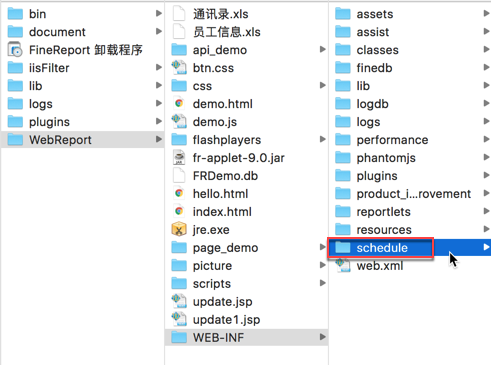Click the api_demo folder icon
This screenshot has width=491, height=365.
[x=179, y=50]
